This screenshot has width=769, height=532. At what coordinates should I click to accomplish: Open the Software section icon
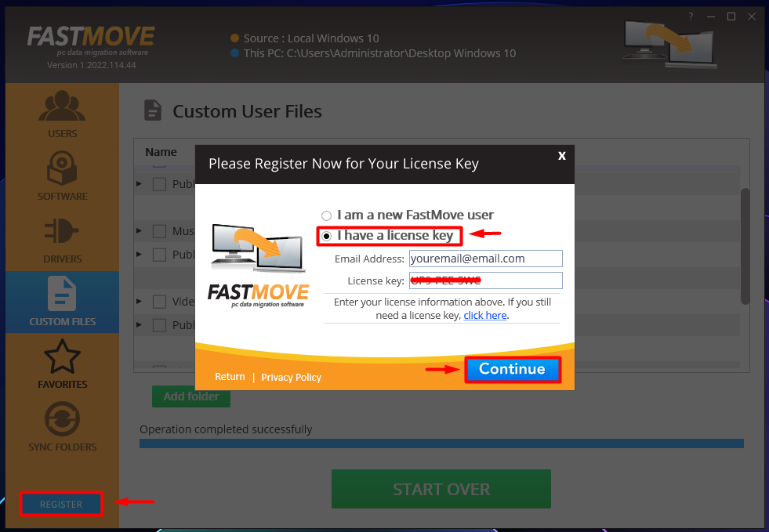(x=62, y=170)
